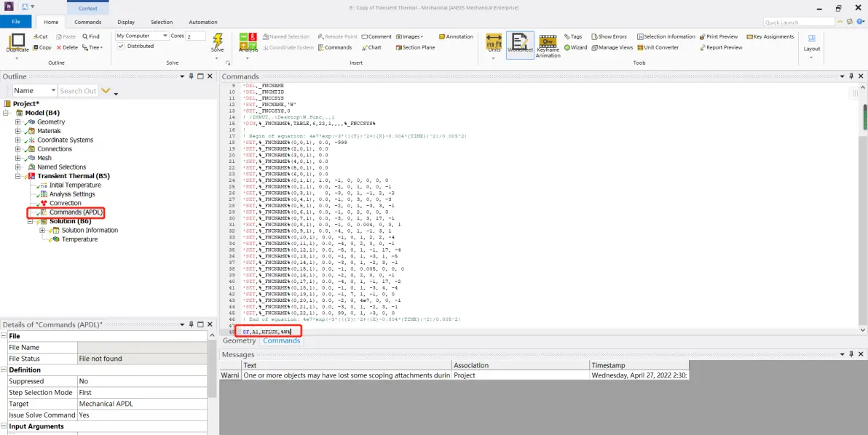
Task: Click the Commands editor vertical scrollbar
Action: tap(862, 208)
